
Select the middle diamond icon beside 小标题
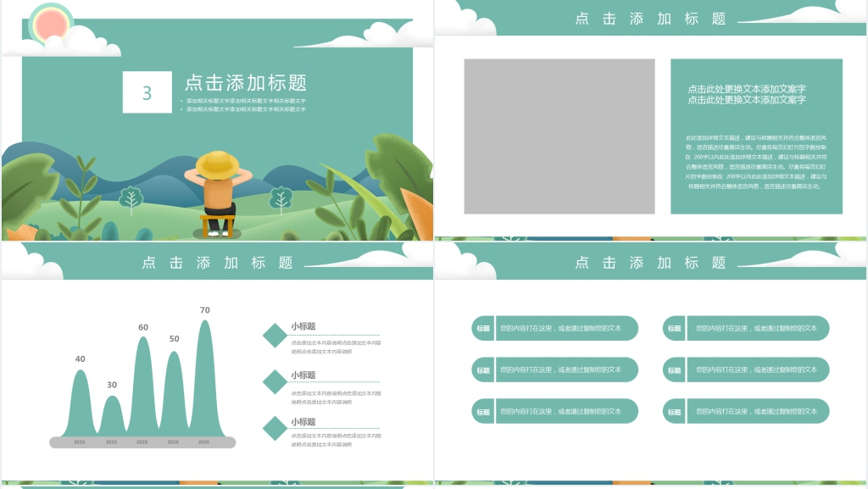point(275,381)
